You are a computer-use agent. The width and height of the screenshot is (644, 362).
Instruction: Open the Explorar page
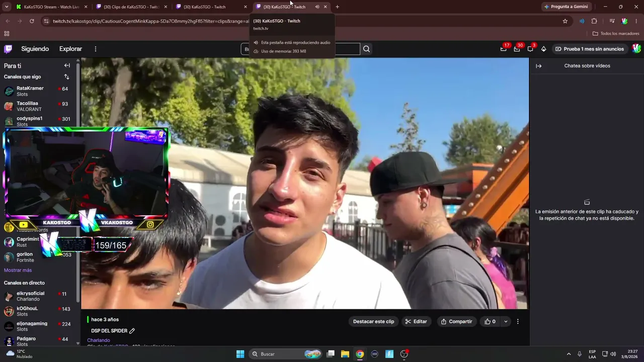pyautogui.click(x=70, y=49)
